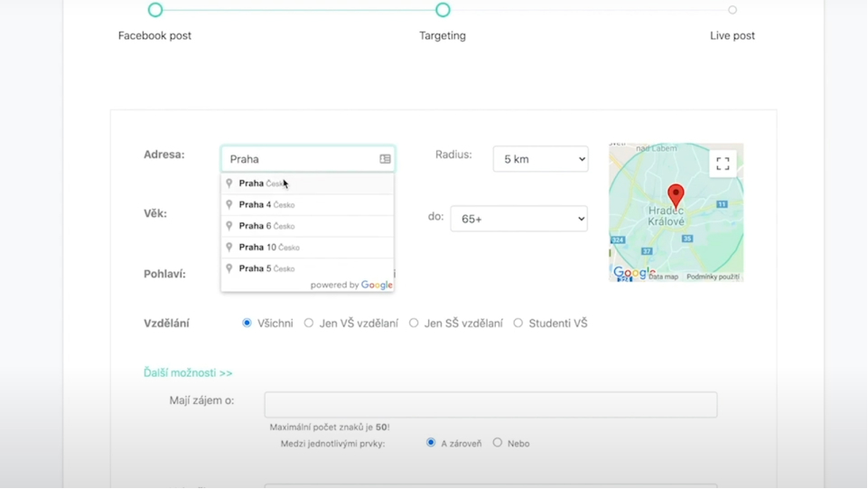The width and height of the screenshot is (868, 489).
Task: Click the fullscreen icon on the map
Action: pyautogui.click(x=723, y=164)
